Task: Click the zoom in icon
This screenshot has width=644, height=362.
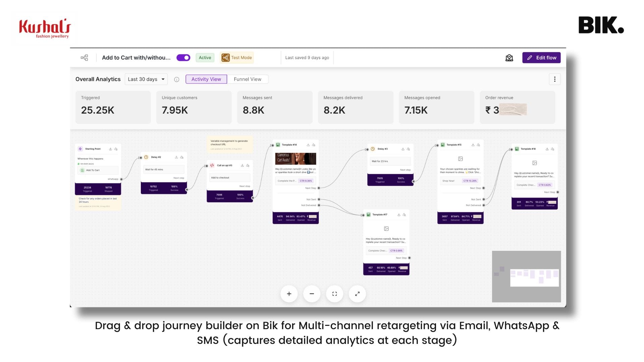Action: pos(289,294)
